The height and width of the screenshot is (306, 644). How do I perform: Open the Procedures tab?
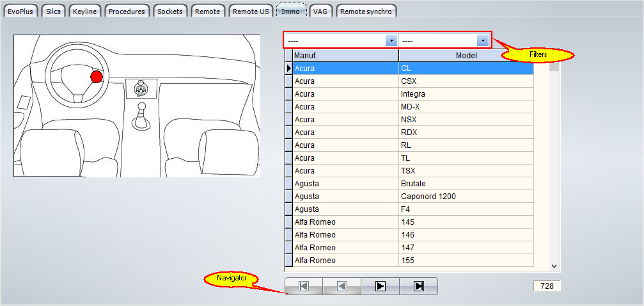tap(127, 11)
